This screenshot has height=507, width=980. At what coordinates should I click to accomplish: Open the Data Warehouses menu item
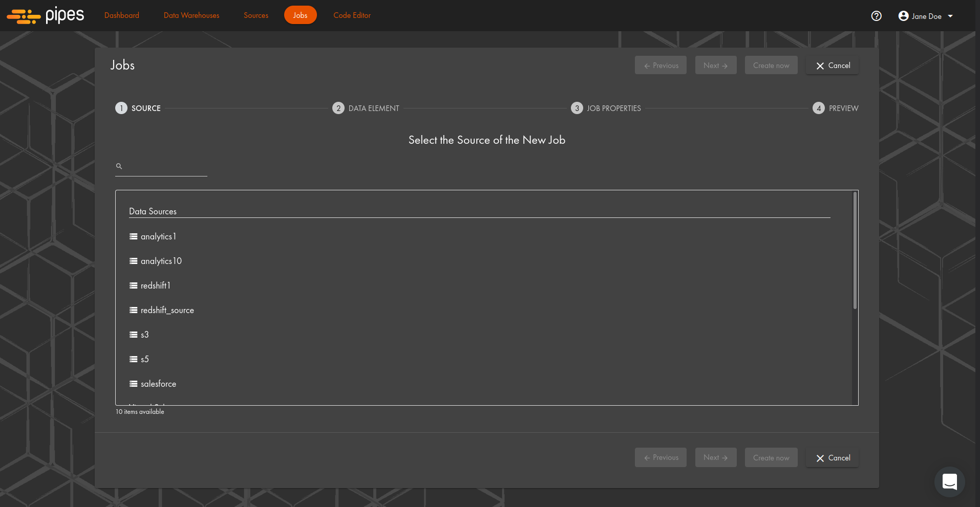[x=191, y=15]
